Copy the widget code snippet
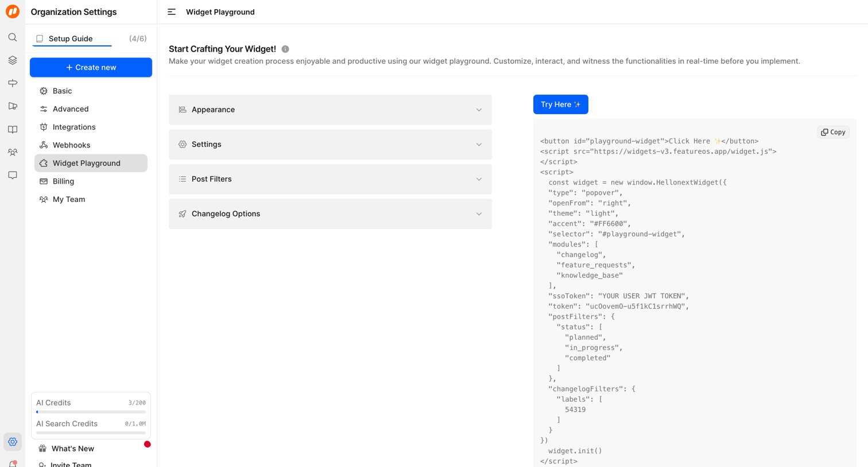Viewport: 868px width, 467px height. point(833,132)
